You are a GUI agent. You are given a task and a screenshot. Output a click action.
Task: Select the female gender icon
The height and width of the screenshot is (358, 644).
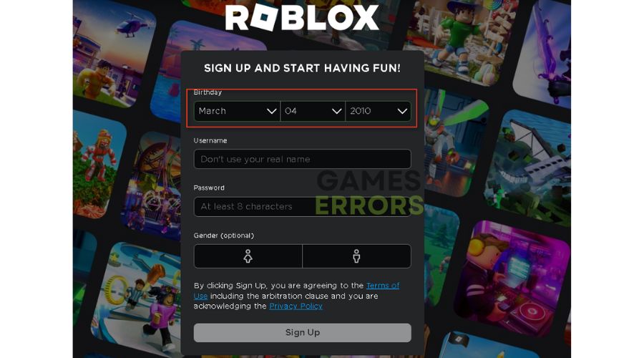pyautogui.click(x=248, y=256)
